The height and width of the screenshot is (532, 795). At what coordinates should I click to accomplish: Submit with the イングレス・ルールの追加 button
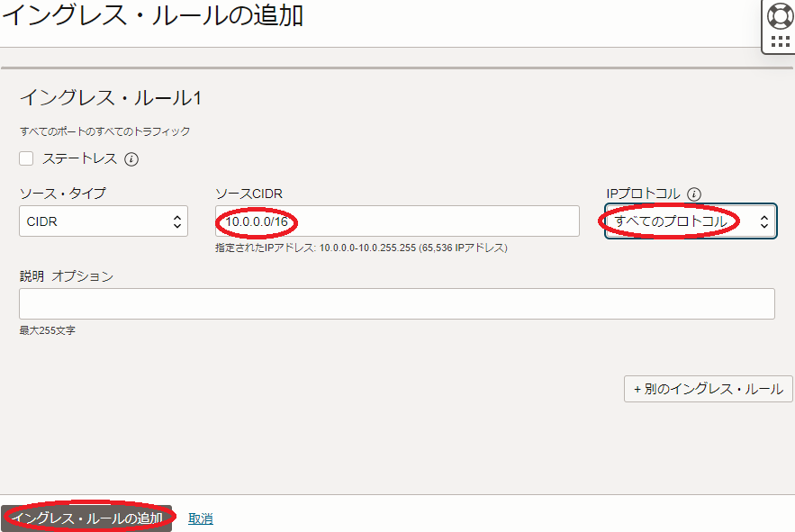(86, 518)
